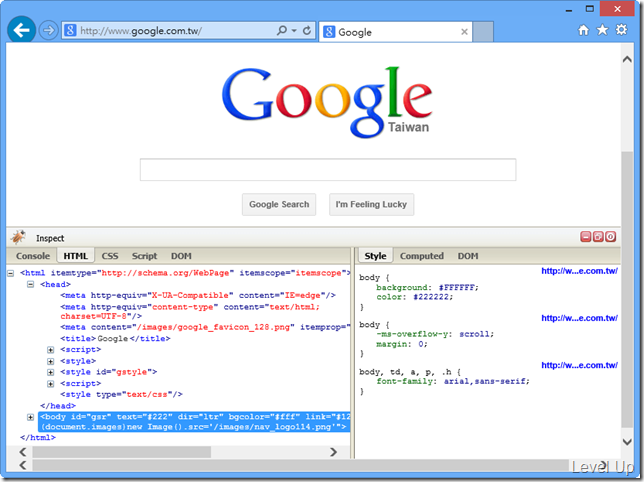Expand the body id="gsr" node
The width and height of the screenshot is (644, 482).
pyautogui.click(x=30, y=417)
